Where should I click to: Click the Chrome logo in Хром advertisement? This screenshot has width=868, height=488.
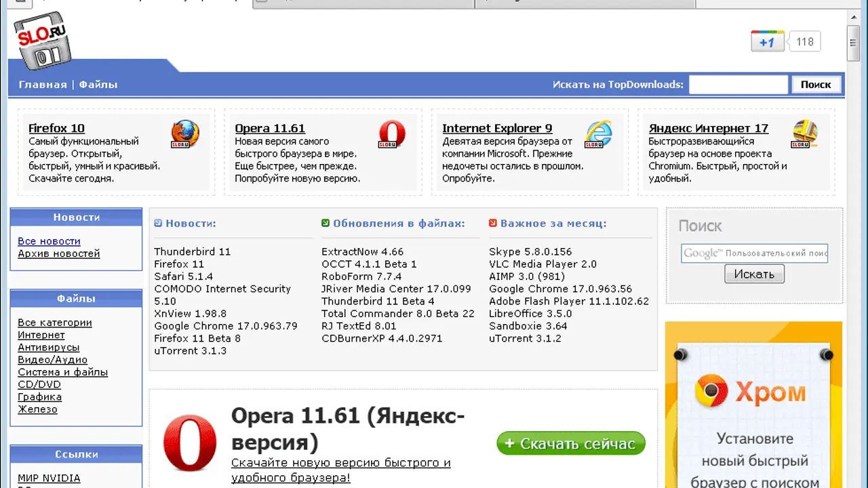click(711, 392)
